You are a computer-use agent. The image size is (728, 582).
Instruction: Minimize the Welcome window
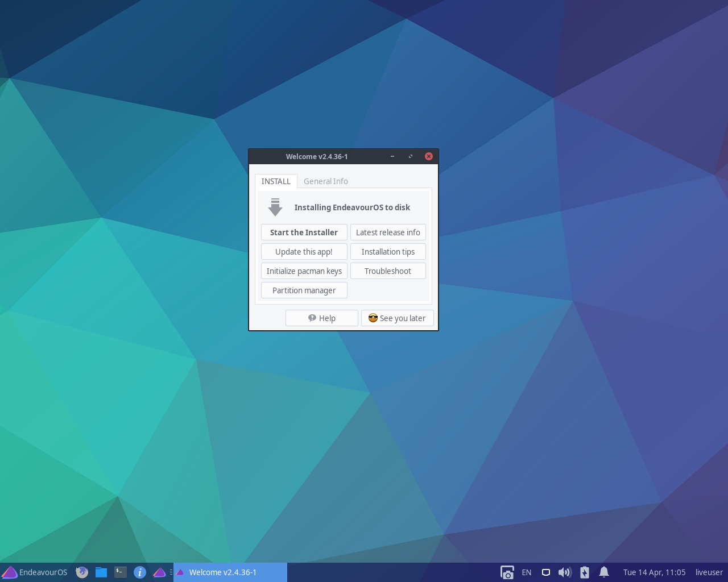(x=392, y=156)
